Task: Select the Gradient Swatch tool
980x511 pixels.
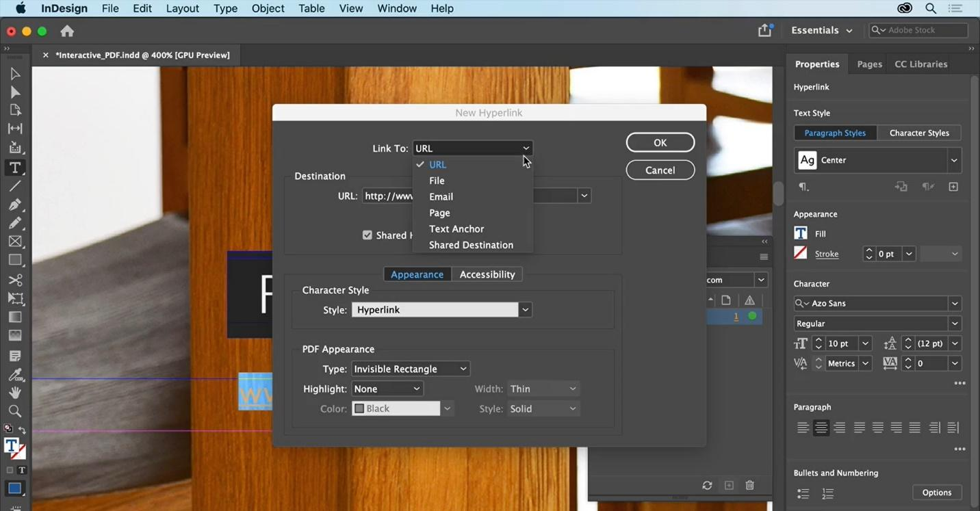Action: 15,316
